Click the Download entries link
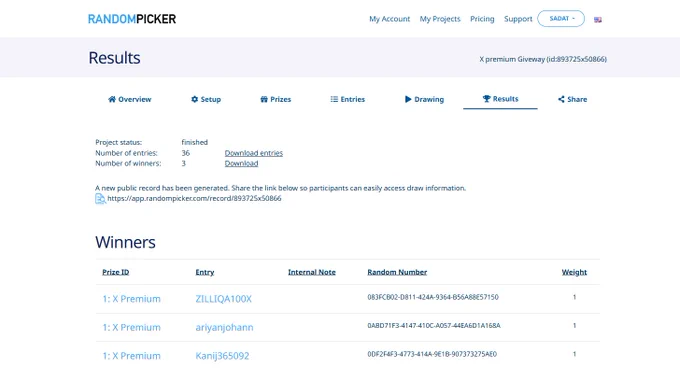This screenshot has height=382, width=680. [x=254, y=153]
